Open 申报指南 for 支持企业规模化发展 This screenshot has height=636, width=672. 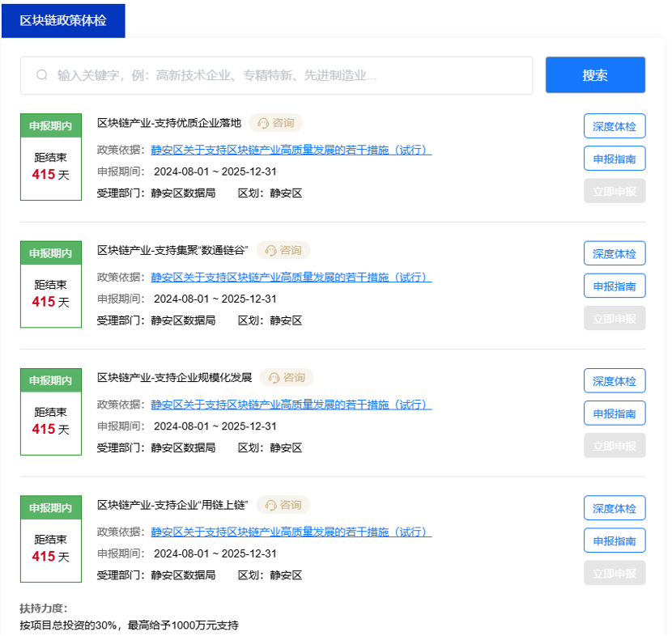point(614,413)
